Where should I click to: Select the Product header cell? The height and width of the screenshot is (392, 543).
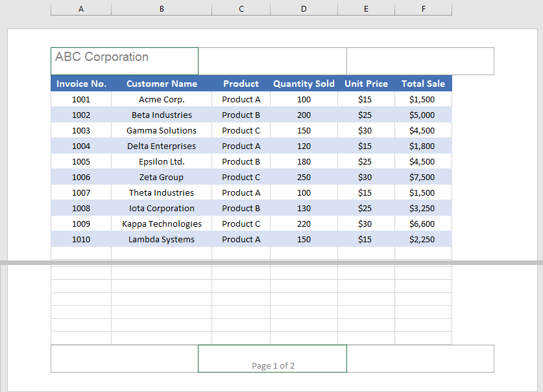pos(241,84)
